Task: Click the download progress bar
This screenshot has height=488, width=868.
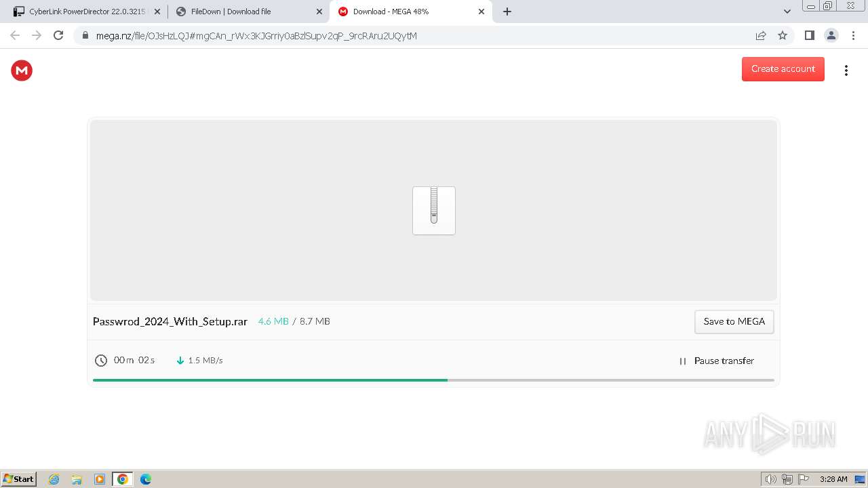Action: coord(433,380)
